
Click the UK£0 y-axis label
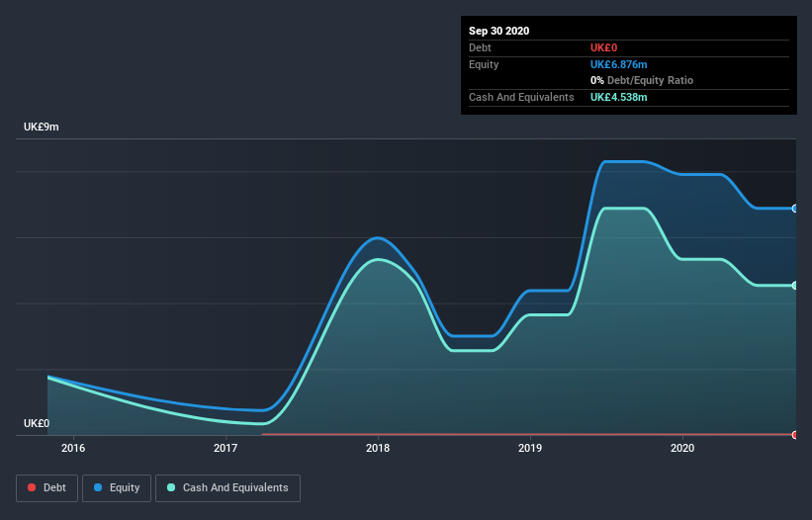coord(37,423)
